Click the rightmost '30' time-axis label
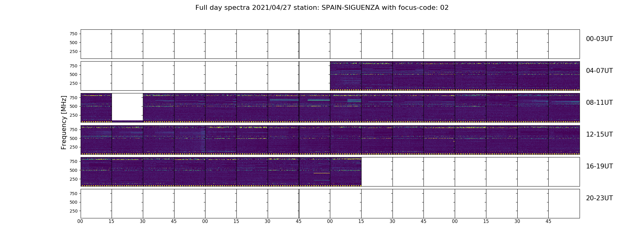 (x=517, y=221)
